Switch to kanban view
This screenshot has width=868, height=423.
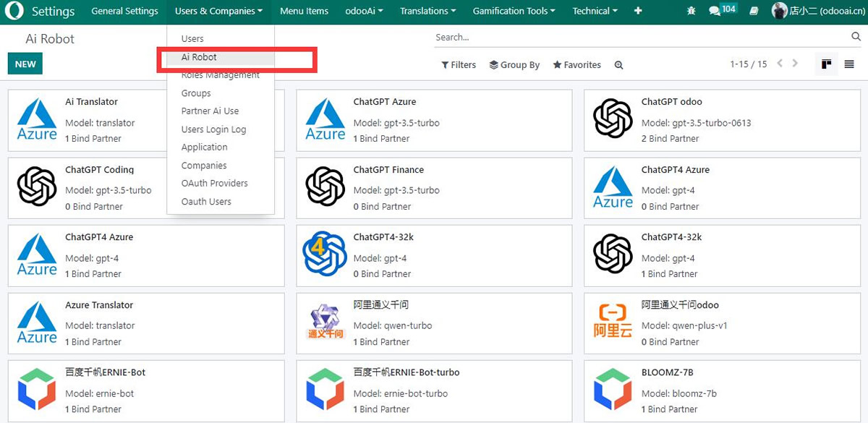826,64
